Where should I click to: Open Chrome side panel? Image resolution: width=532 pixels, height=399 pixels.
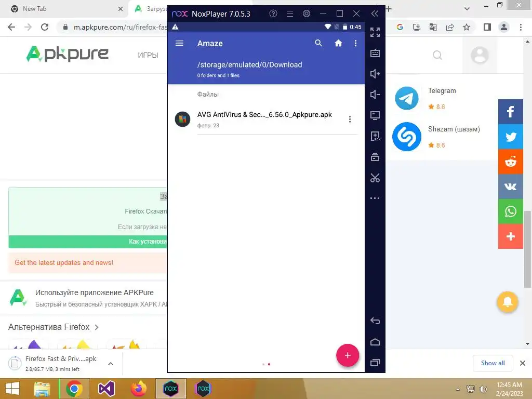[x=487, y=27]
